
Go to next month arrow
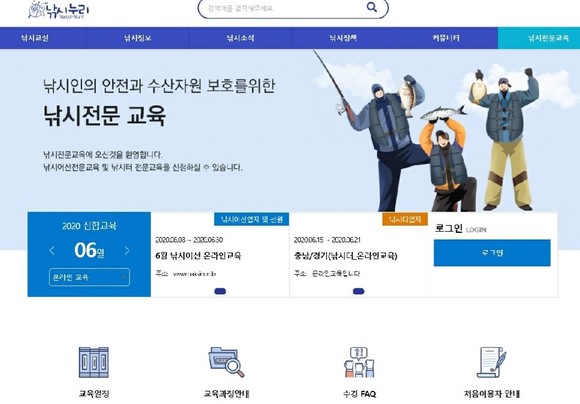click(x=127, y=250)
